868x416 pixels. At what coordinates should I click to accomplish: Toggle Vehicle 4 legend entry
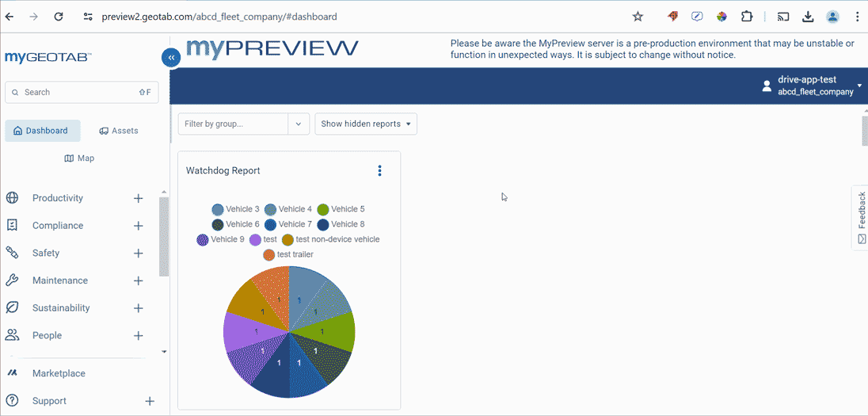(287, 209)
